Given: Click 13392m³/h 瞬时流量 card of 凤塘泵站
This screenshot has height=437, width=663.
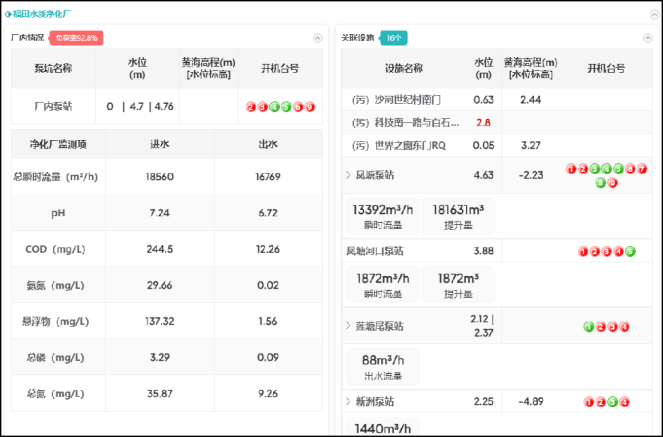Looking at the screenshot, I should [x=383, y=216].
